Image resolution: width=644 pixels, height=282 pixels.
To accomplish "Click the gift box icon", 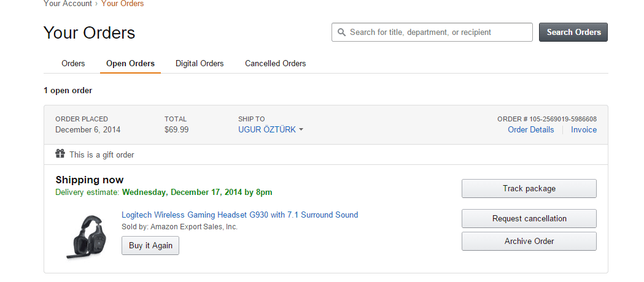I will click(60, 154).
